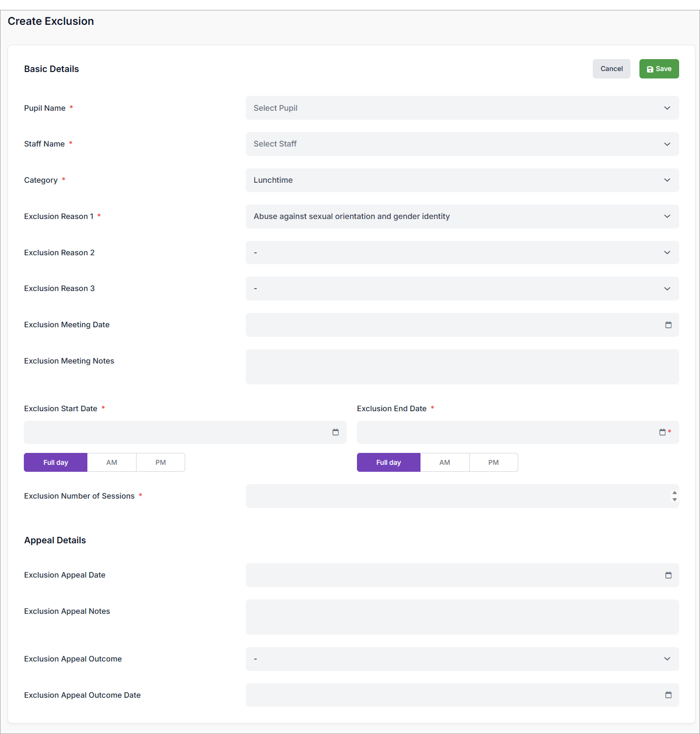Viewport: 700px width, 734px height.
Task: Click into the Exclusion Meeting Notes text area
Action: tap(462, 367)
